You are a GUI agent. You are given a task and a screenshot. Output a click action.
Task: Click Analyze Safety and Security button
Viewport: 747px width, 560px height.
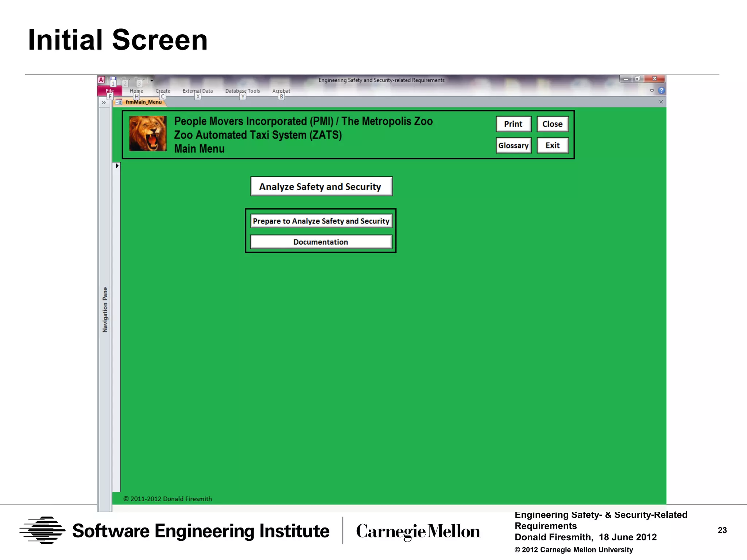pyautogui.click(x=321, y=187)
